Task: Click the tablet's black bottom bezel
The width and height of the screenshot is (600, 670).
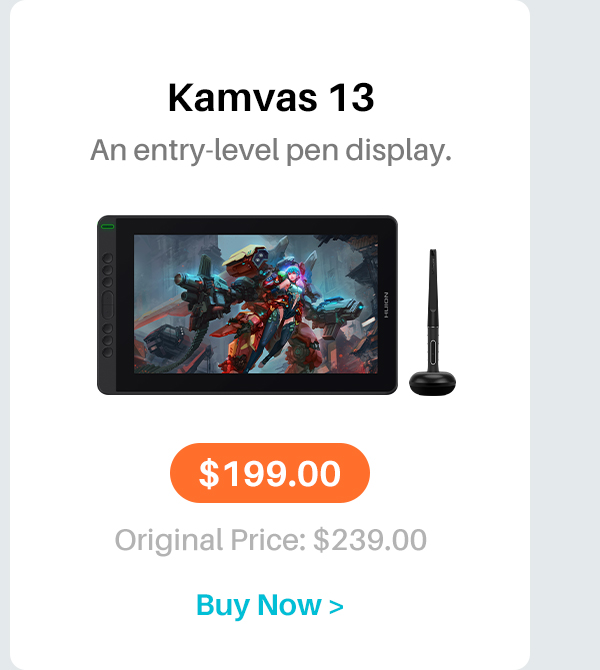Action: click(x=256, y=382)
